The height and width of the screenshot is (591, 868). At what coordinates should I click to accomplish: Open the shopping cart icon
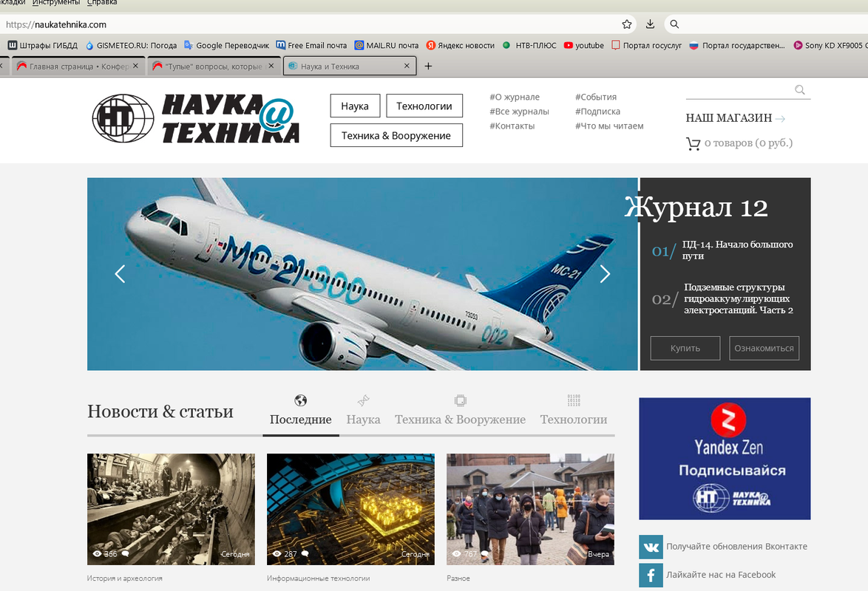tap(693, 144)
